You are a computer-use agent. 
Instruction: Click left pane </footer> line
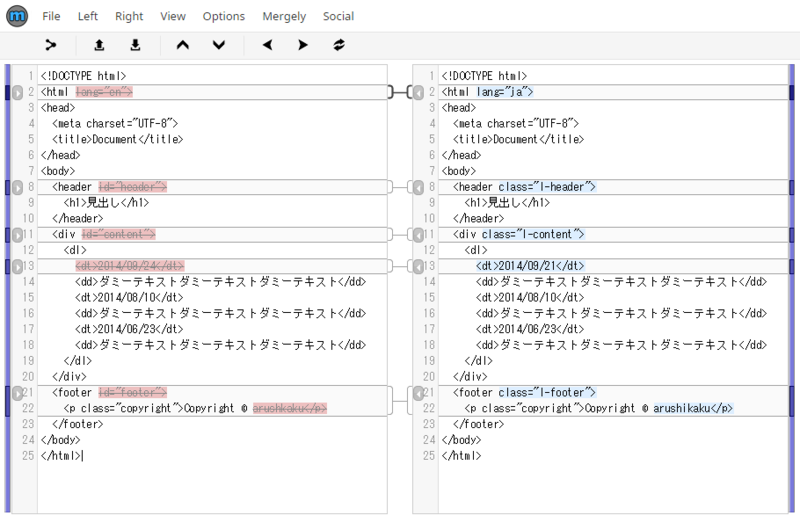78,424
